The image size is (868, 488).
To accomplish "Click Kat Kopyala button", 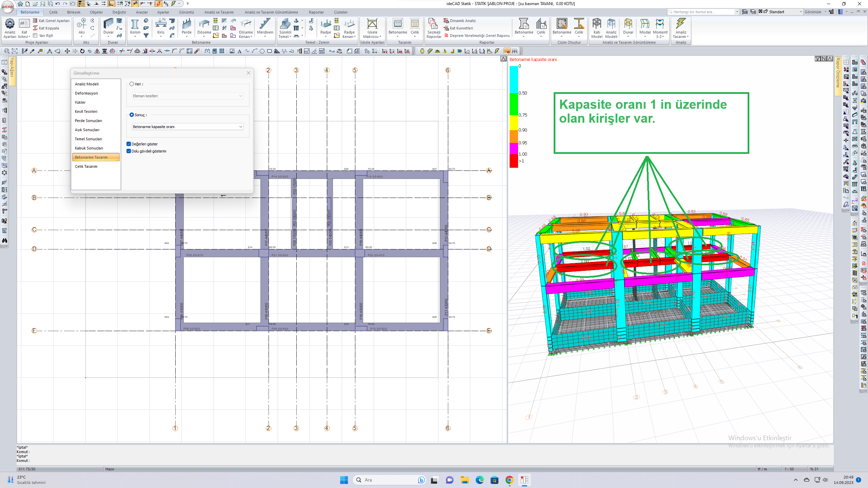I will pos(46,28).
